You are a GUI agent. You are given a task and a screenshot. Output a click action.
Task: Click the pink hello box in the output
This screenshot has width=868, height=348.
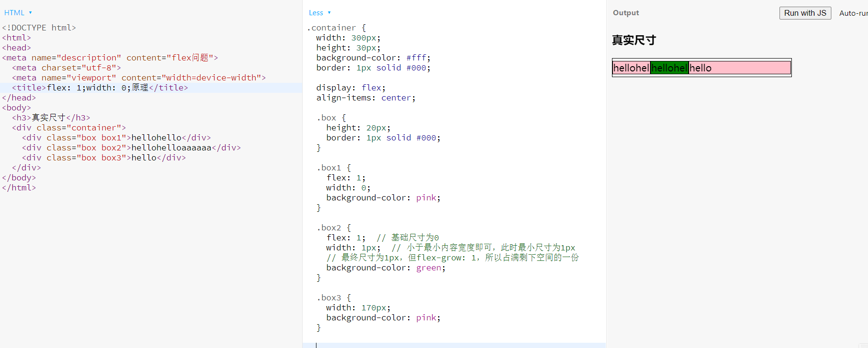[x=740, y=68]
